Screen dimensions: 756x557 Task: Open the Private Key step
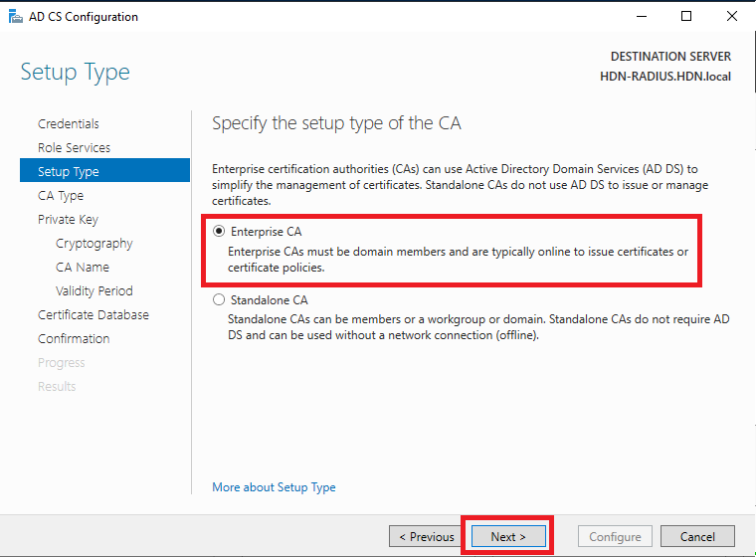pyautogui.click(x=68, y=220)
